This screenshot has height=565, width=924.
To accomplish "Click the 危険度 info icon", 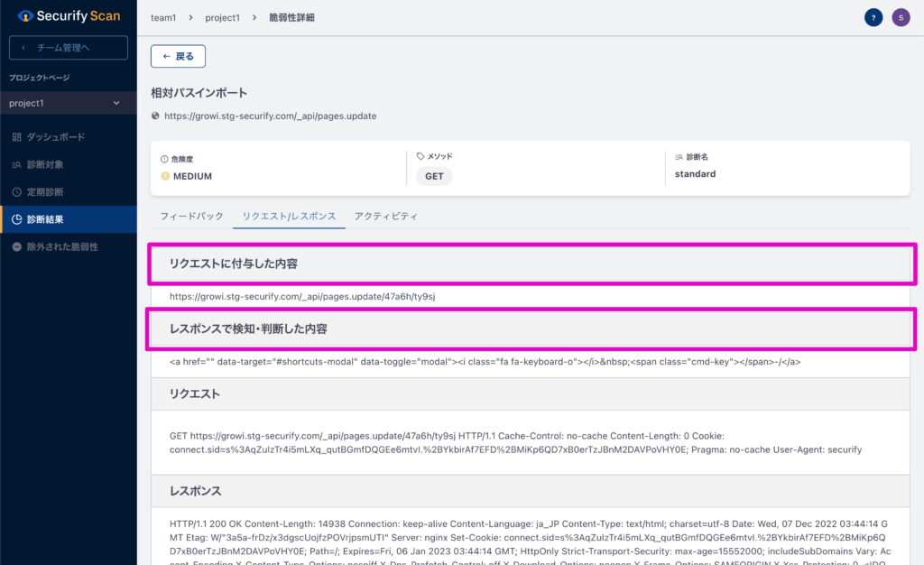I will coord(164,159).
